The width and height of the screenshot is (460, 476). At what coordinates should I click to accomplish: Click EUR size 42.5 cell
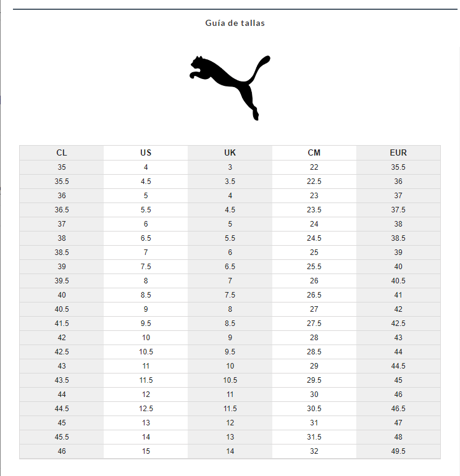click(x=398, y=324)
